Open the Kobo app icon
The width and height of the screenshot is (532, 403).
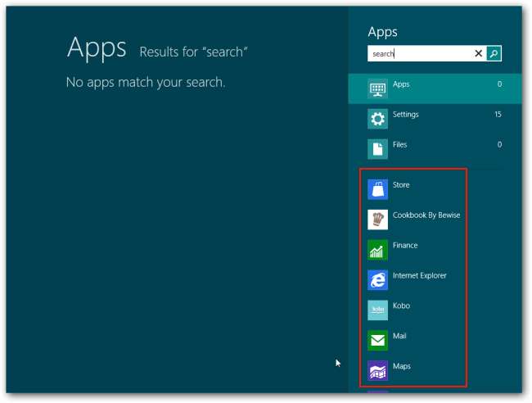(377, 310)
